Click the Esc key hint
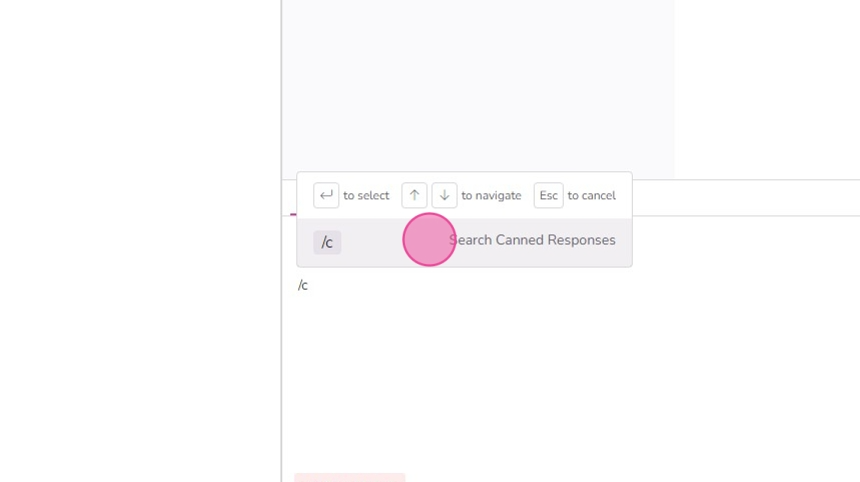Screen dimensions: 860x482 coord(548,195)
